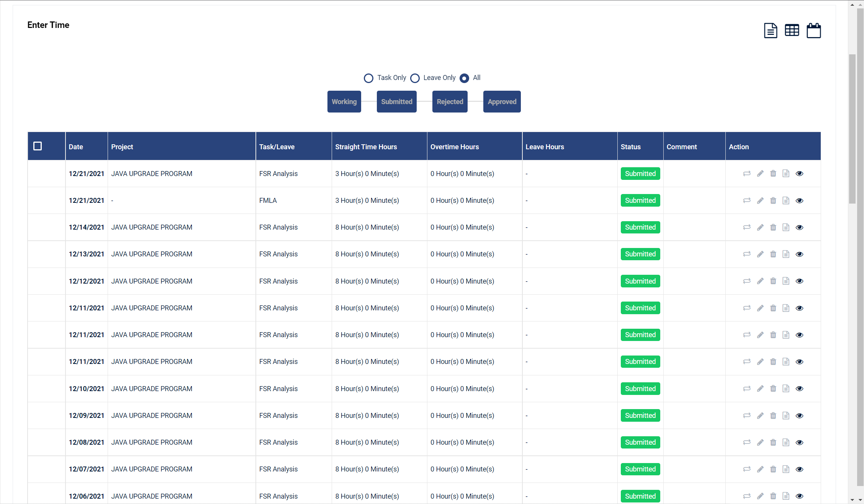
Task: Open document icon on 12/14/2021 row
Action: pyautogui.click(x=786, y=227)
